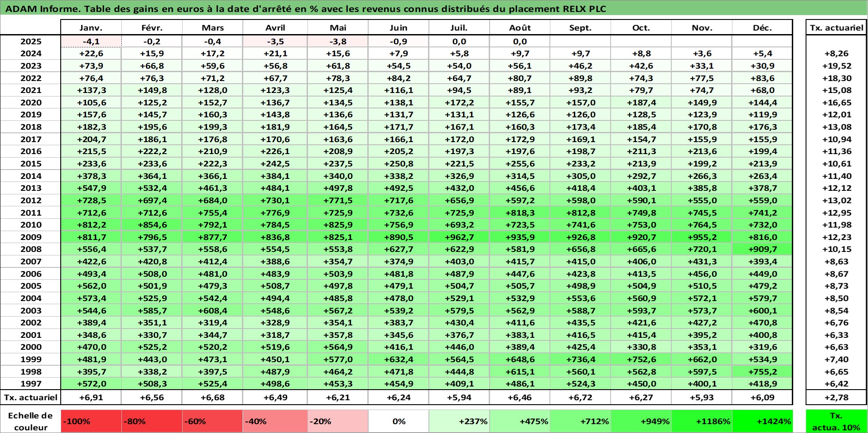This screenshot has height=433, width=868.
Task: Click the cell showing +600,1
Action: (x=762, y=310)
